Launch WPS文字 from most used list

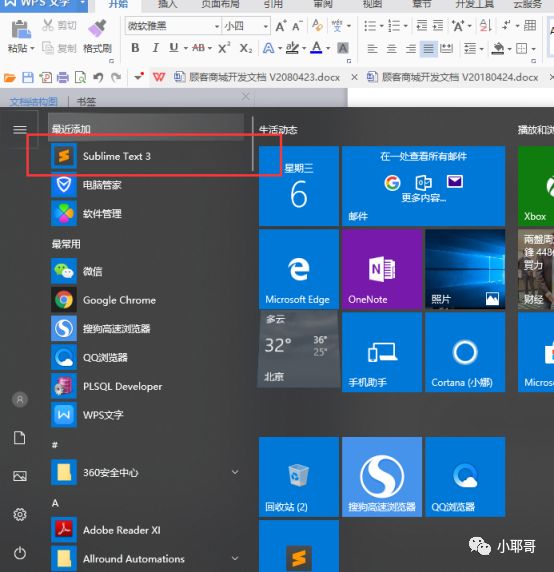[147, 415]
